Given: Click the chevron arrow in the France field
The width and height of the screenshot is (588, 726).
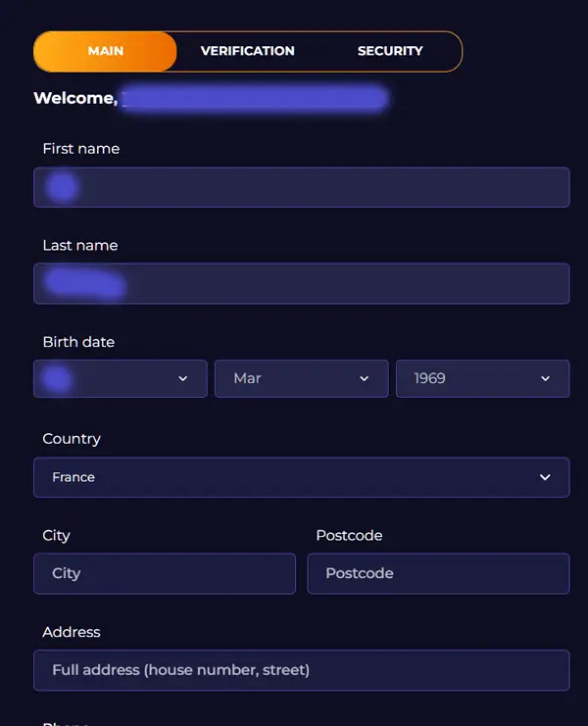Looking at the screenshot, I should tap(545, 477).
